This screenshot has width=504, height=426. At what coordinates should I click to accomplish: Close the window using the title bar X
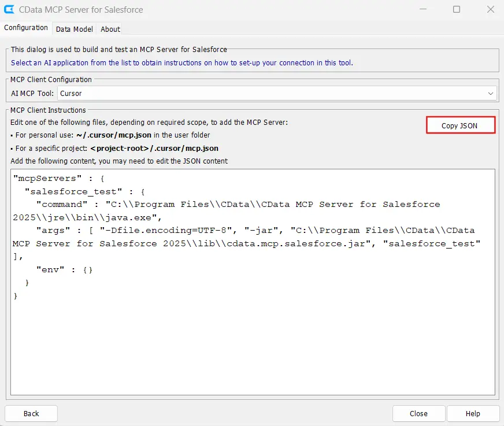pos(490,10)
